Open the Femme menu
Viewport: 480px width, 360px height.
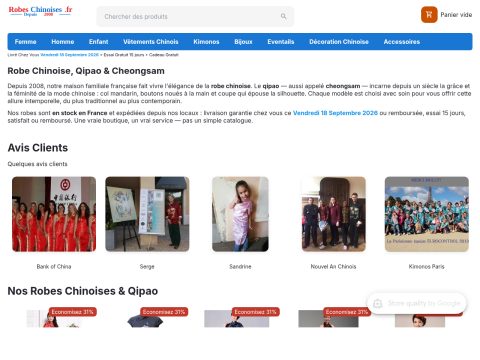(25, 42)
